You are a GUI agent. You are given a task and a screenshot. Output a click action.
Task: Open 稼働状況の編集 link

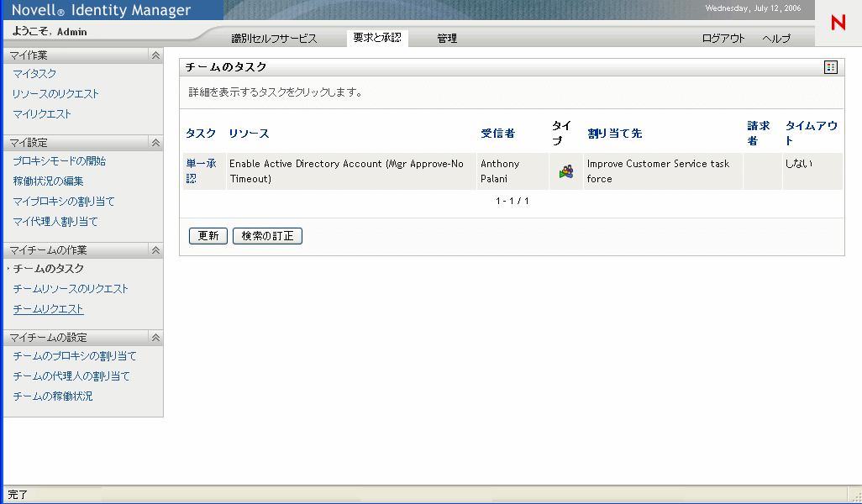coord(49,181)
